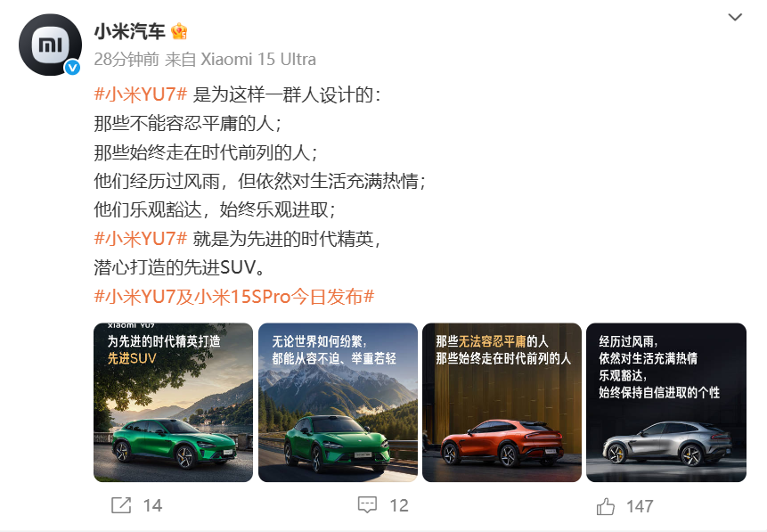The width and height of the screenshot is (767, 532).
Task: Open #小米YU7及小米15SPro今日发布# topic link
Action: pyautogui.click(x=234, y=297)
